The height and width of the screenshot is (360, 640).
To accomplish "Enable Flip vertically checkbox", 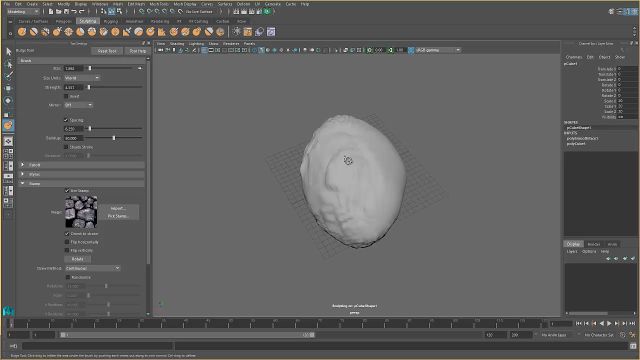I will click(67, 250).
